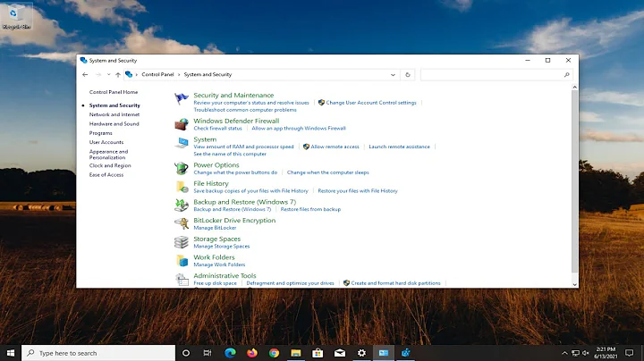Open the Administrative Tools icon
The height and width of the screenshot is (361, 644).
181,279
